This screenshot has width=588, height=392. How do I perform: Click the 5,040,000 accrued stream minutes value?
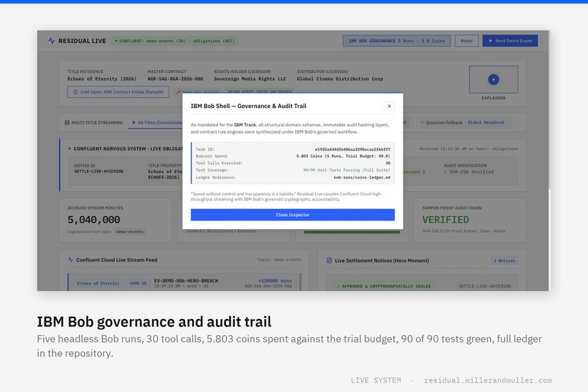click(94, 220)
